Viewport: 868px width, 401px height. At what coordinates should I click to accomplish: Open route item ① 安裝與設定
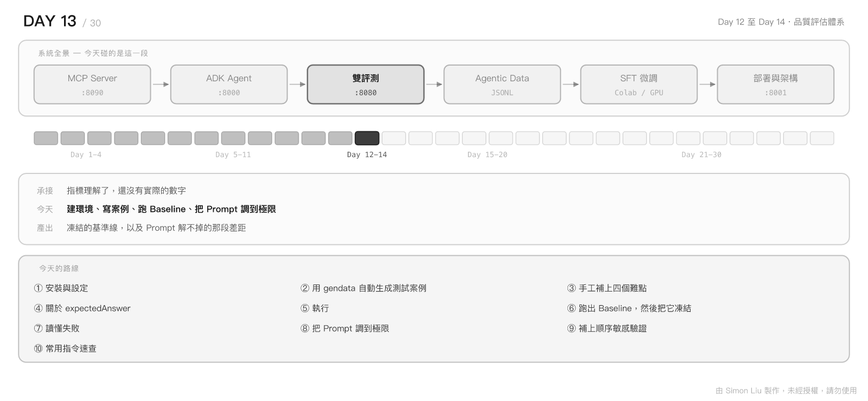coord(61,288)
